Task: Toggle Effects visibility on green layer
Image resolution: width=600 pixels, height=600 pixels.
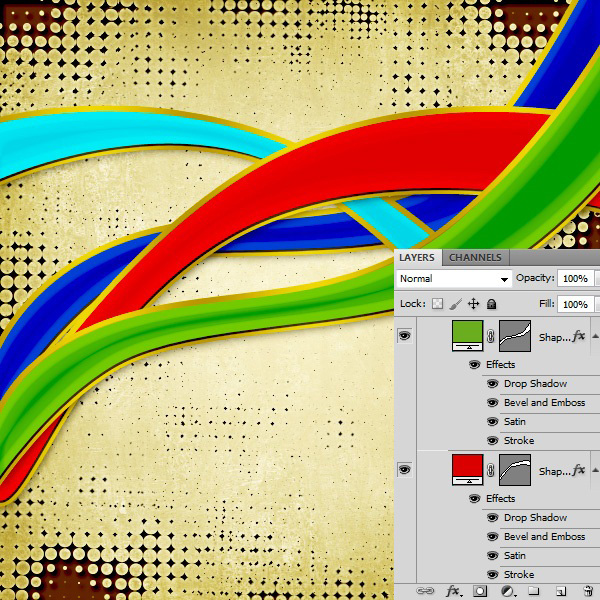Action: pyautogui.click(x=474, y=365)
